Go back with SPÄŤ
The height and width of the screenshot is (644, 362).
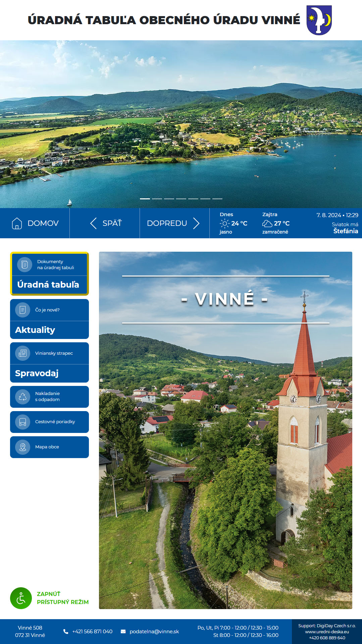tap(105, 223)
